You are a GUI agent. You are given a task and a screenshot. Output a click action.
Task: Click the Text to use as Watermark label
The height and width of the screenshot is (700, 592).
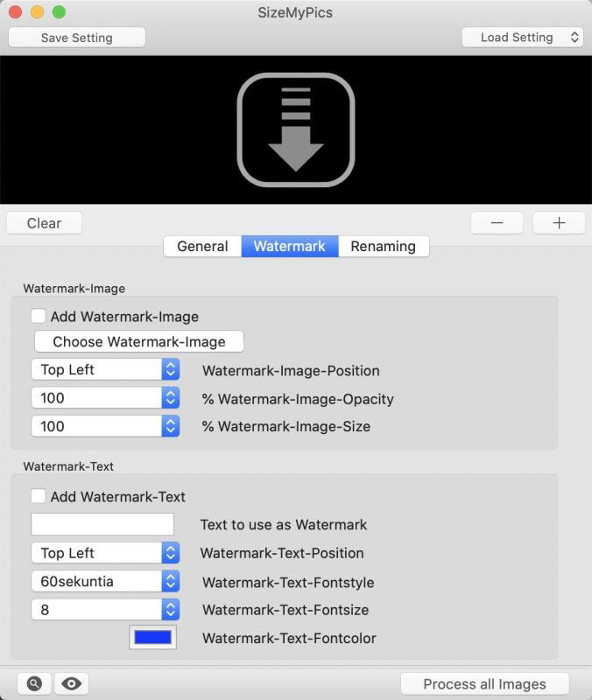tap(283, 524)
